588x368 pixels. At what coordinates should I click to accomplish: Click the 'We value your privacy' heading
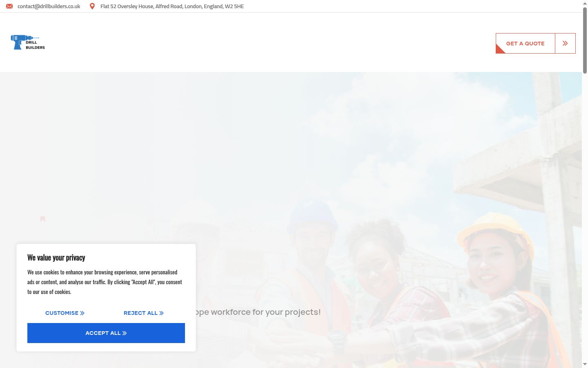click(56, 258)
